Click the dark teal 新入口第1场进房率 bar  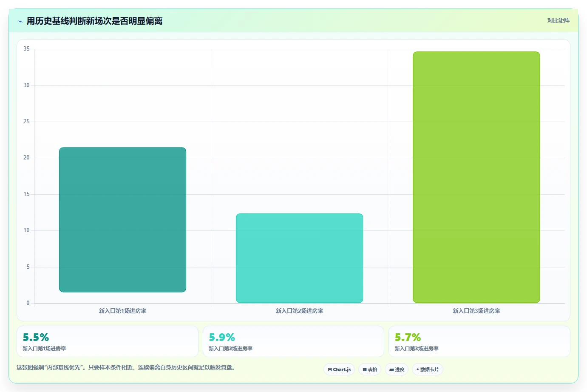[x=122, y=220]
